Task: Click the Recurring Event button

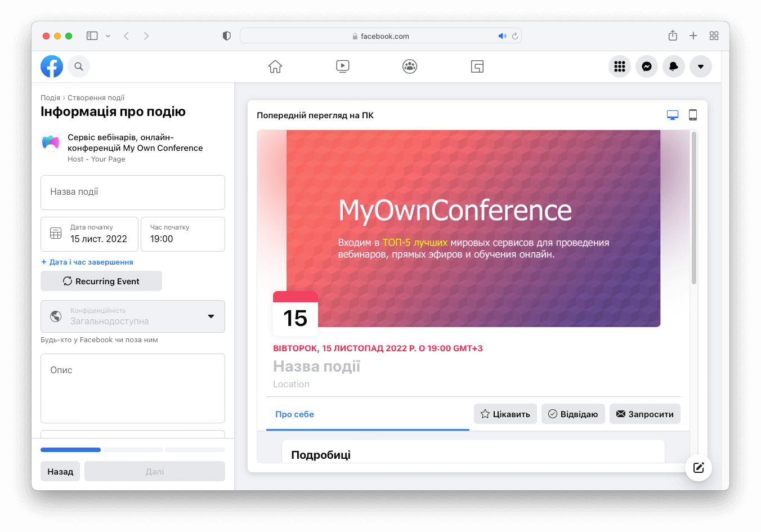Action: point(101,281)
